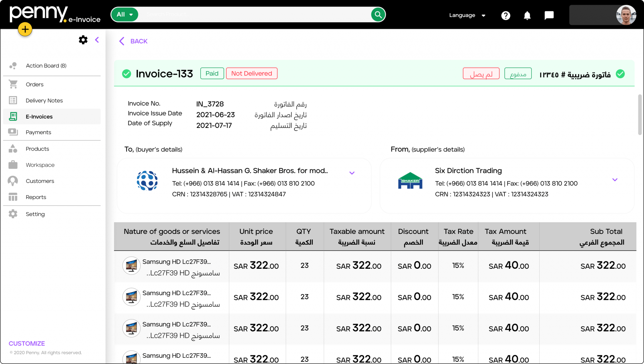Click the Products sidebar icon

[x=13, y=149]
